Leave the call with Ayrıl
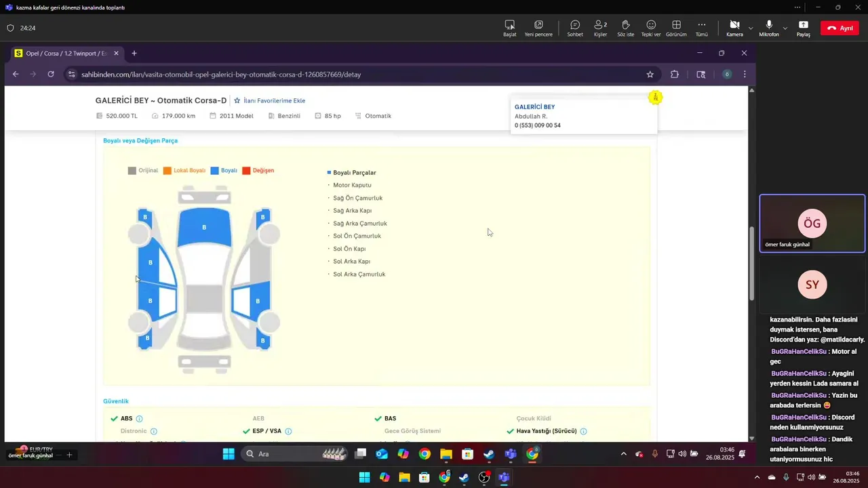The width and height of the screenshot is (868, 488). tap(840, 28)
